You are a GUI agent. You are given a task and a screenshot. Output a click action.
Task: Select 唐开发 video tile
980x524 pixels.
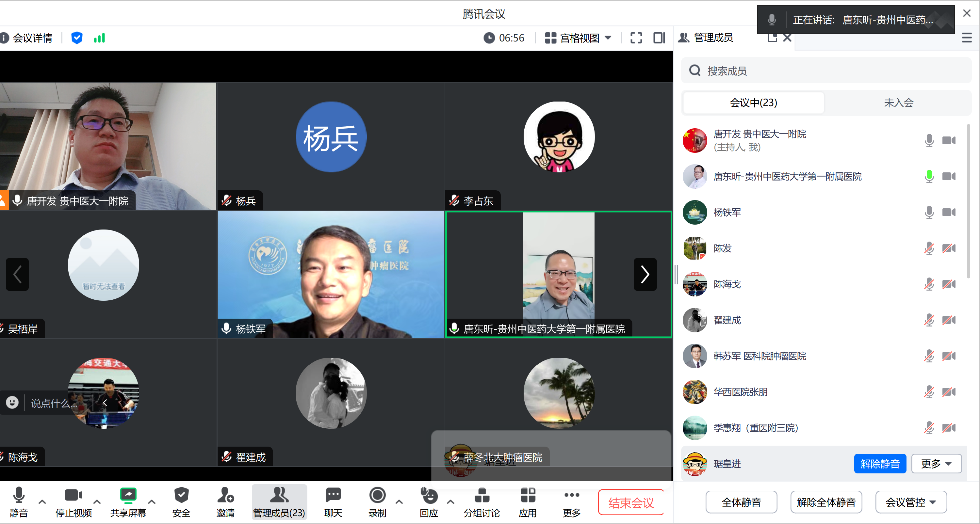[108, 146]
